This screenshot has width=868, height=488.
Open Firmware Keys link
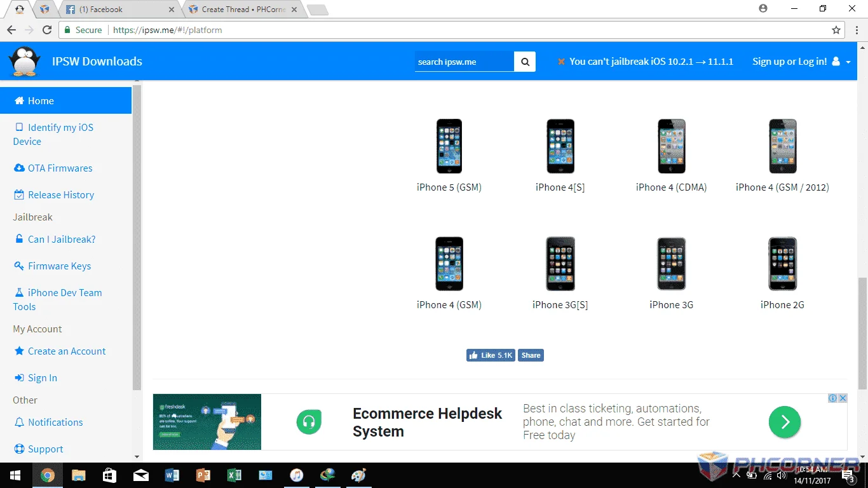[60, 266]
